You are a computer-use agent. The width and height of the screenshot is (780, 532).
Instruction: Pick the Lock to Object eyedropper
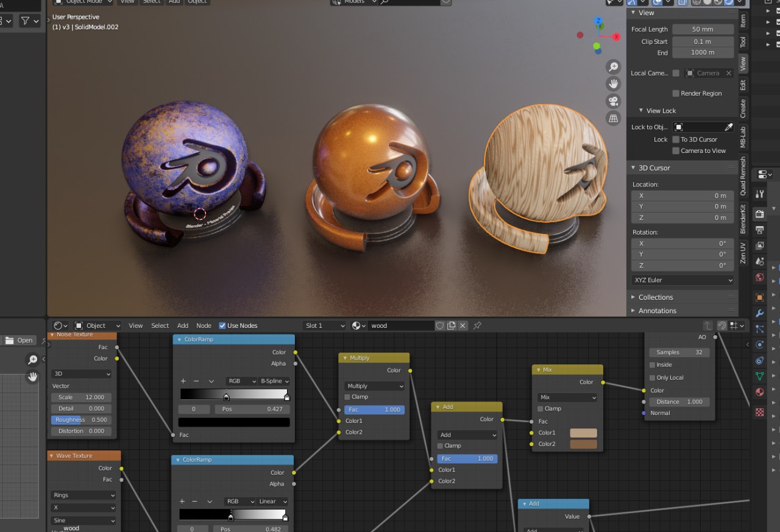click(729, 127)
